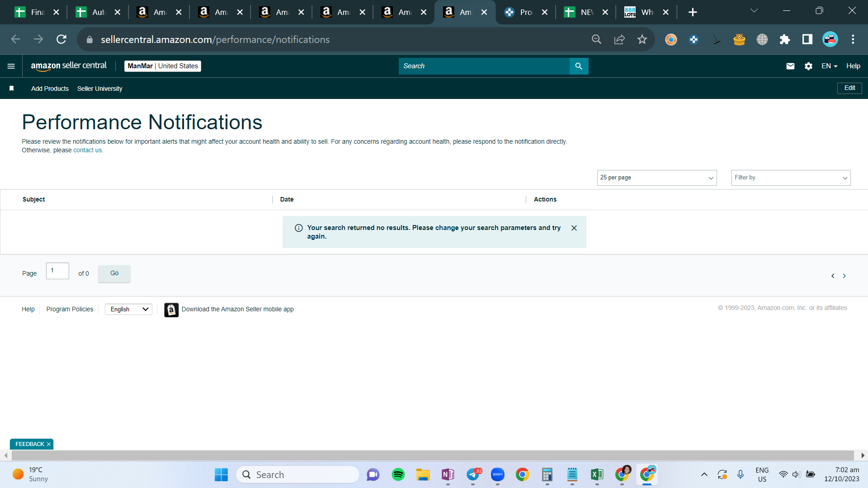Viewport: 868px width, 488px height.
Task: Click the share page icon
Action: (619, 39)
